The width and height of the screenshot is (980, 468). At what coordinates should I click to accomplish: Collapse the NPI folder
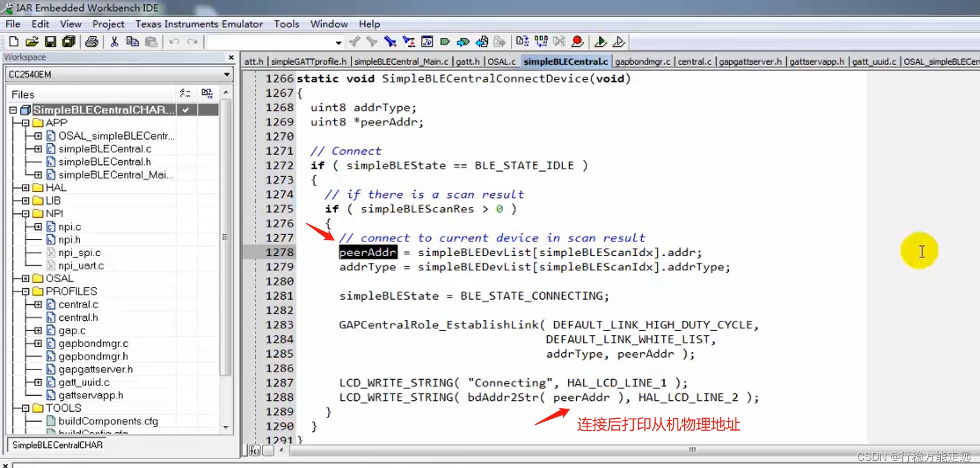(25, 214)
